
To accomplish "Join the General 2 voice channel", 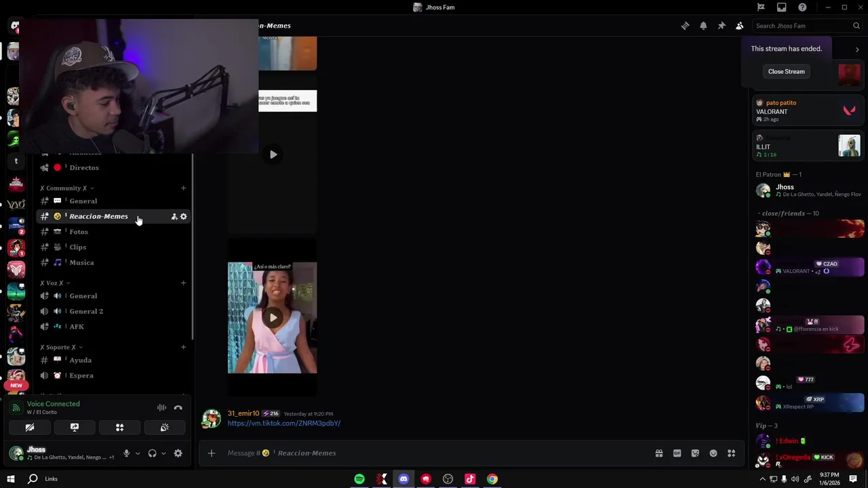I will (112, 311).
